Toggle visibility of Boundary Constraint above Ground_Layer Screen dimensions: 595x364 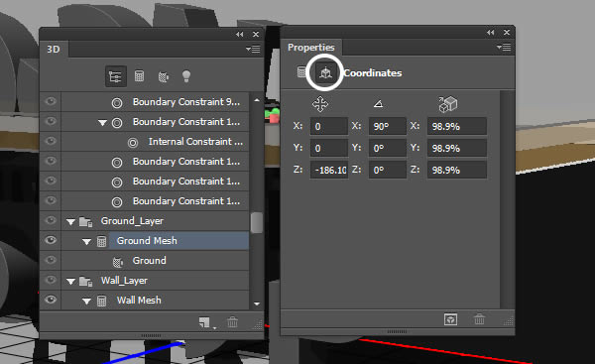point(51,200)
